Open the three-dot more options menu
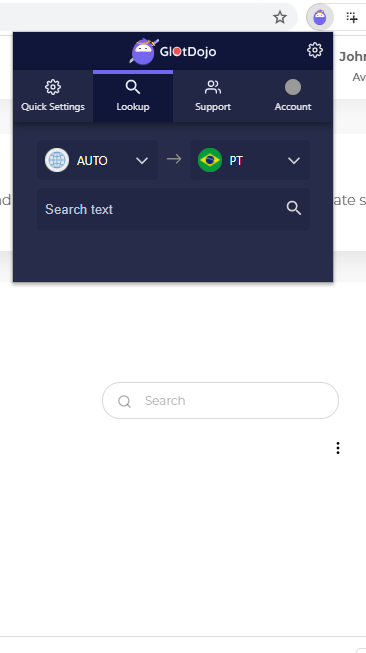 (338, 448)
